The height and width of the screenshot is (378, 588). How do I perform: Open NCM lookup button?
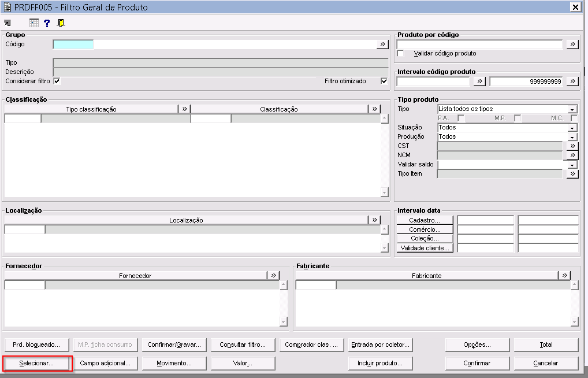pos(572,155)
